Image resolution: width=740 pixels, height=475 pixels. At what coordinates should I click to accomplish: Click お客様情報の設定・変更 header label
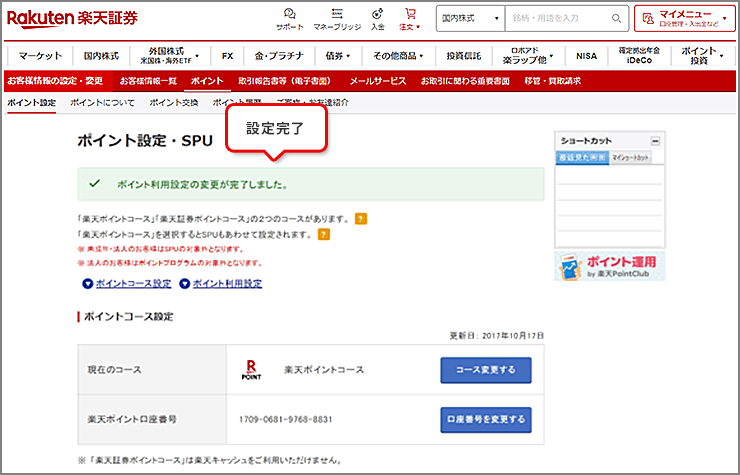click(x=55, y=81)
